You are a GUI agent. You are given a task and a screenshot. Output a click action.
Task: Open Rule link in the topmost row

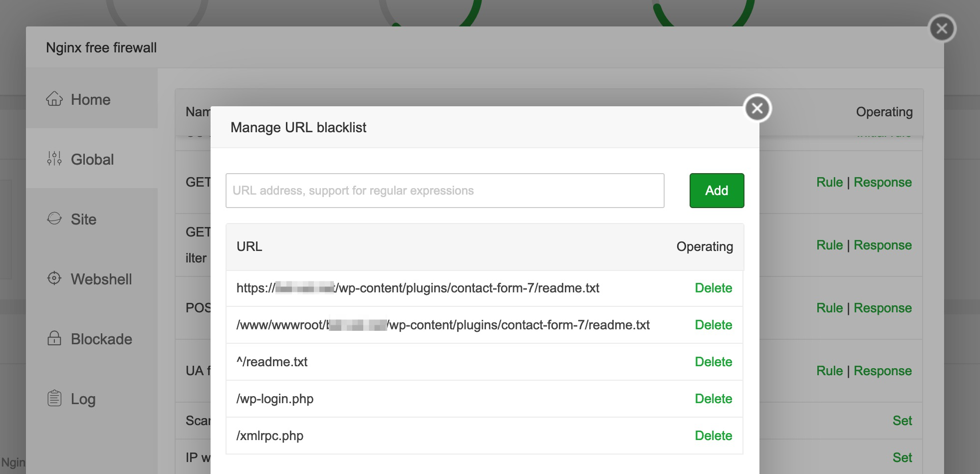click(829, 182)
